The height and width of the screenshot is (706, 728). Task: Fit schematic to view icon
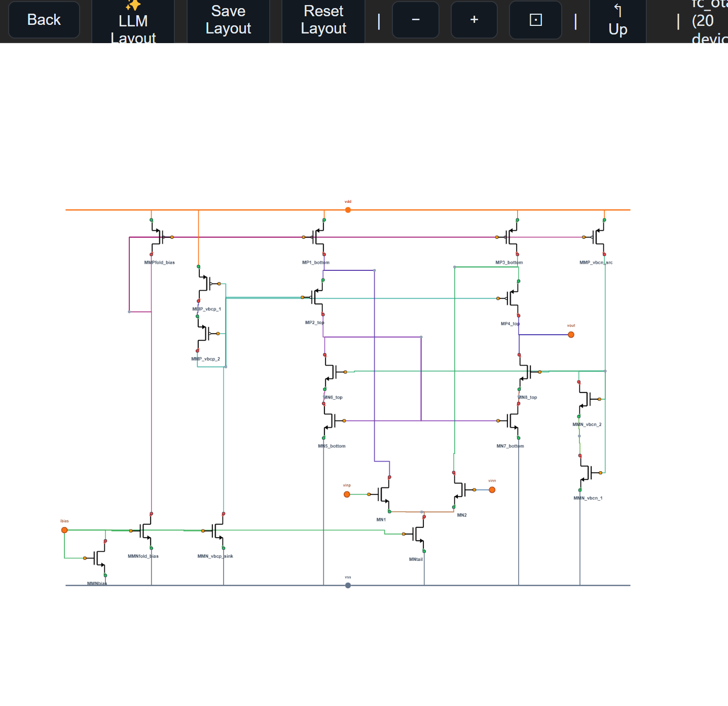coord(535,20)
